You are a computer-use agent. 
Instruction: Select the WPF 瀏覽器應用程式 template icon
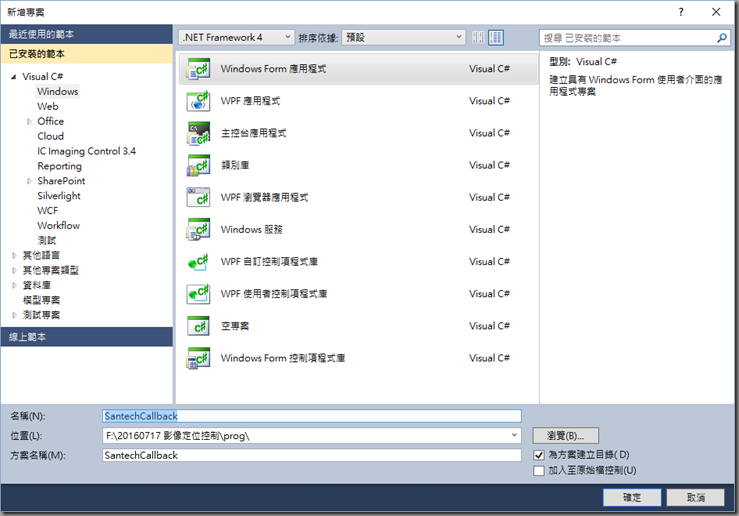pos(198,197)
